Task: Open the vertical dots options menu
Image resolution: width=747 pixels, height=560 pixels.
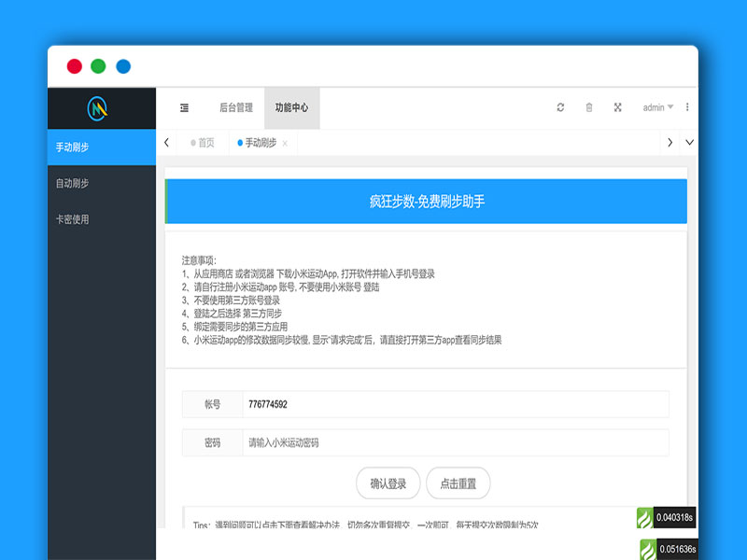Action: [x=688, y=107]
